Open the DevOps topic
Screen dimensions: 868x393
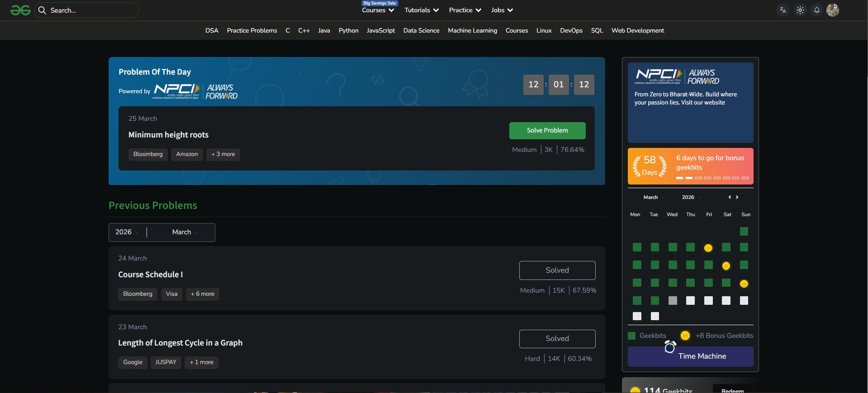click(x=571, y=30)
